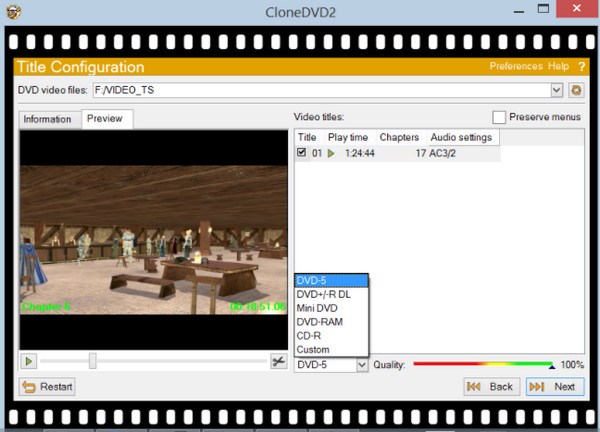Click the Back button
Image resolution: width=600 pixels, height=432 pixels.
coord(492,387)
